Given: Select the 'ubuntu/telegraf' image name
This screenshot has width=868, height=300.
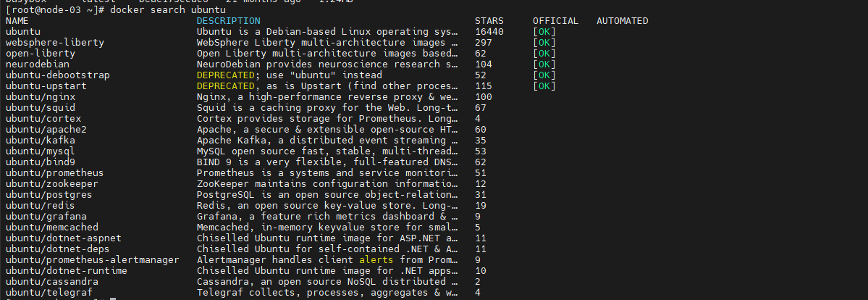Looking at the screenshot, I should coord(49,292).
